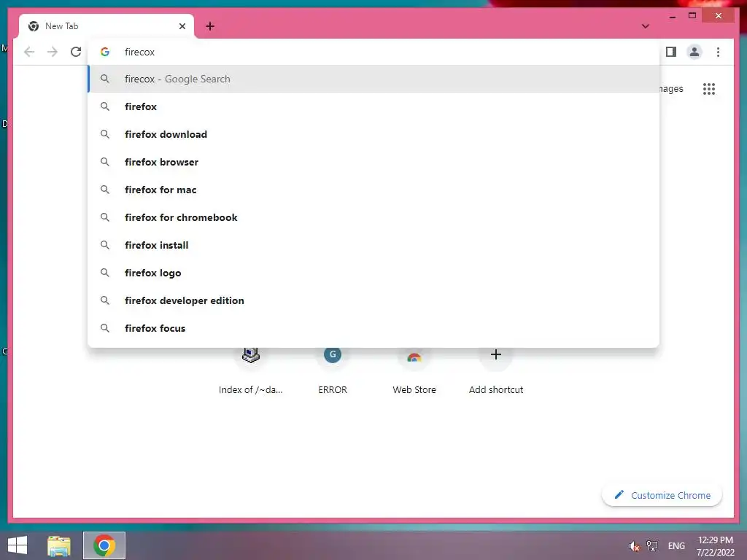Open the ERROR shortcut tile
This screenshot has height=560, width=747.
[x=333, y=370]
